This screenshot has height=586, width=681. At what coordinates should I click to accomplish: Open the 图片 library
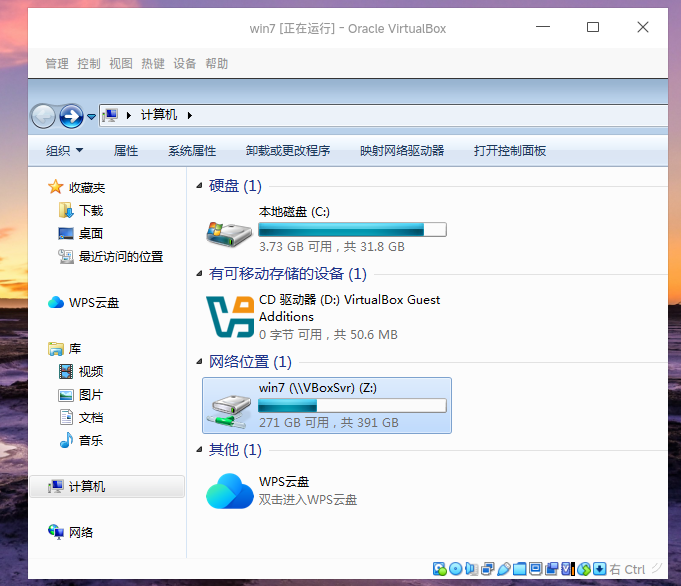tap(91, 395)
